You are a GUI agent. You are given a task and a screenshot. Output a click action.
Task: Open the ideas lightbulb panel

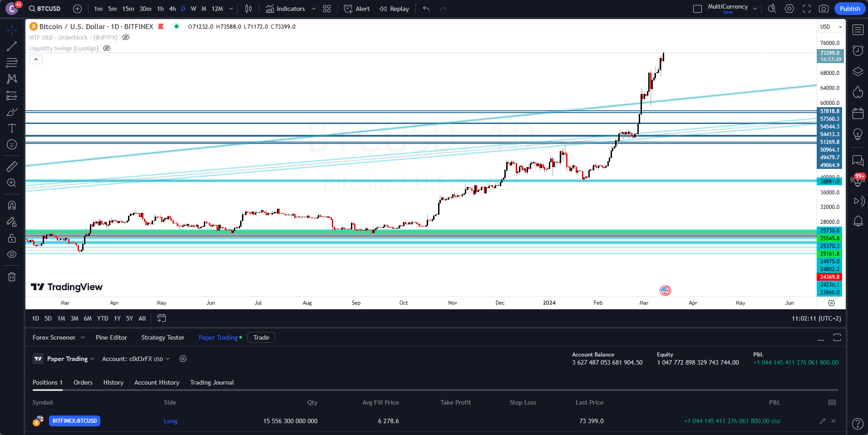click(x=858, y=134)
